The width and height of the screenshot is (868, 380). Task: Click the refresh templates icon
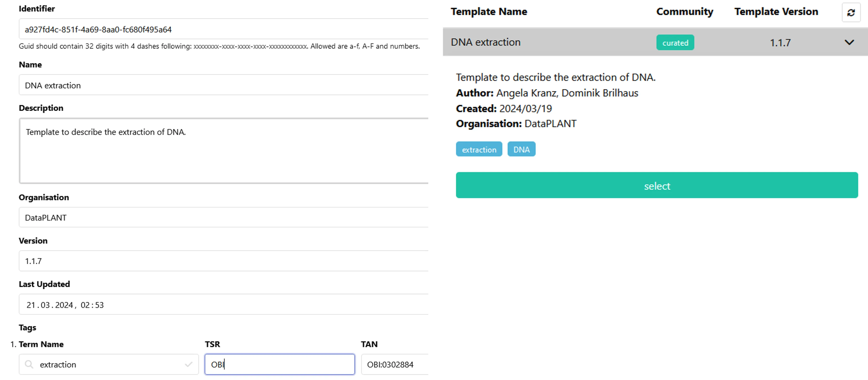850,13
